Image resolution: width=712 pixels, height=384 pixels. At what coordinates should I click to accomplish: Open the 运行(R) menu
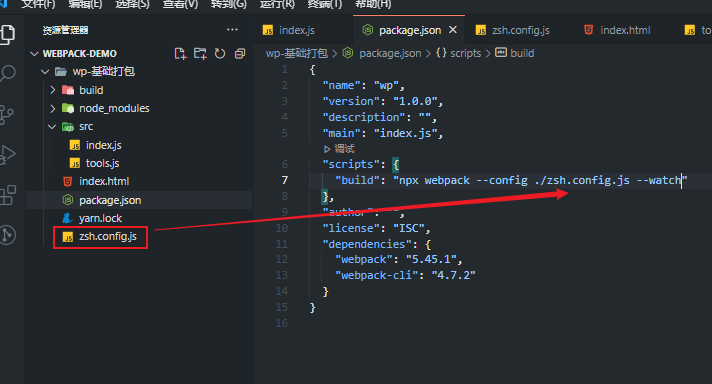(x=277, y=5)
